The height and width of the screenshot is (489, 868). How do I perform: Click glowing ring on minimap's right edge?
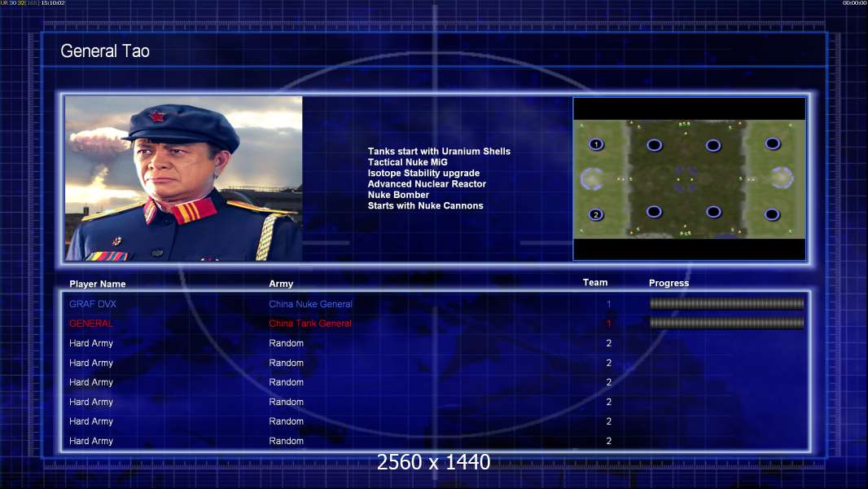(x=783, y=178)
